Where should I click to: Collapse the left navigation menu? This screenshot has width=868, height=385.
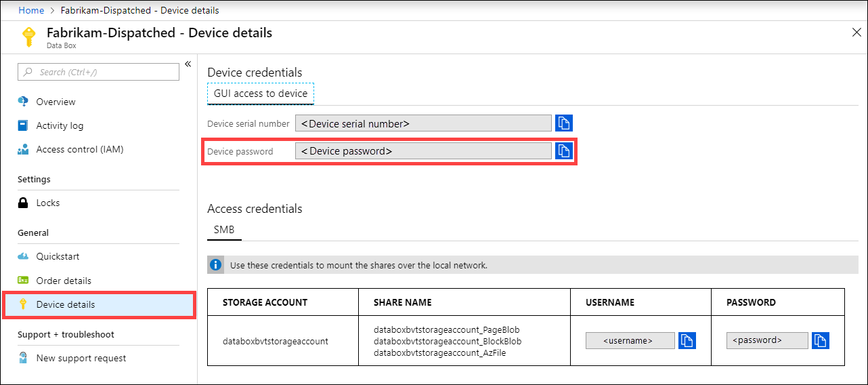(188, 64)
